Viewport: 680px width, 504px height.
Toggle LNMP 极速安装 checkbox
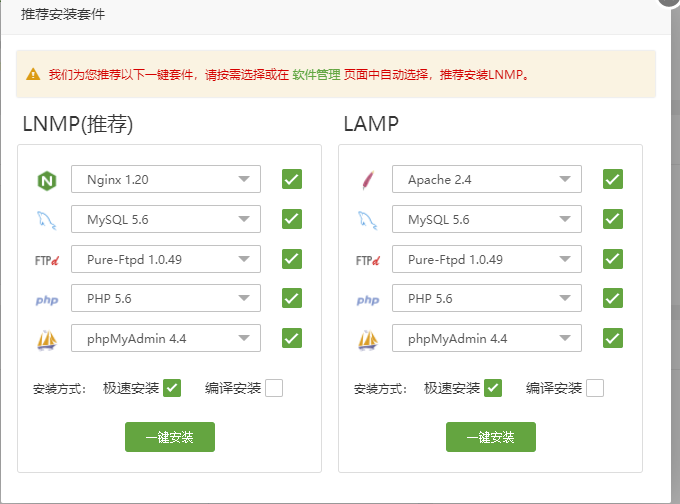pos(172,388)
